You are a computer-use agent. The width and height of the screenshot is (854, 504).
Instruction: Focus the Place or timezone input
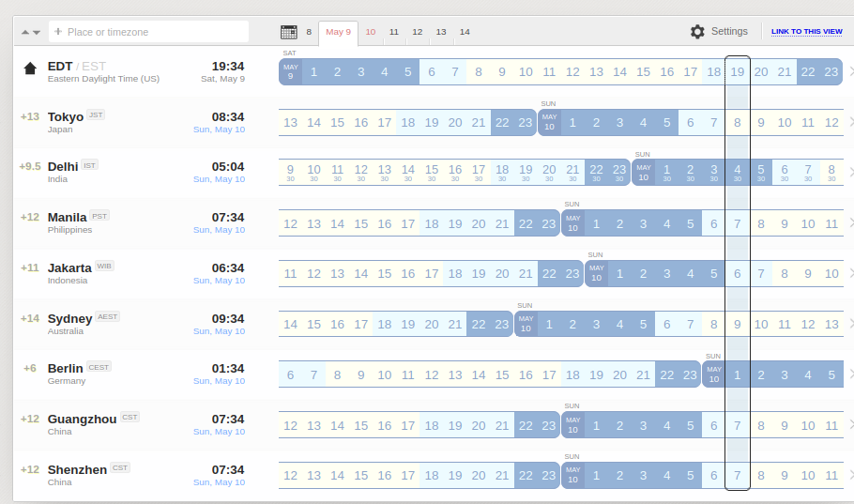point(148,32)
